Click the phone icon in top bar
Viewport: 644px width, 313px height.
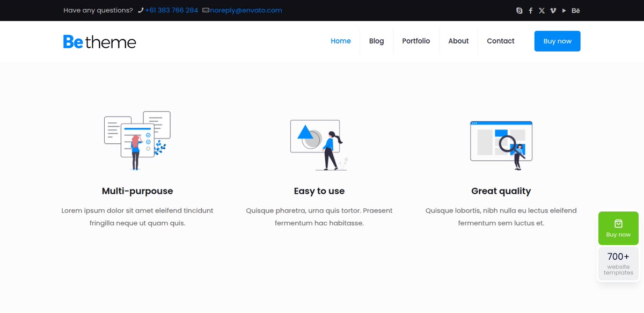click(141, 10)
